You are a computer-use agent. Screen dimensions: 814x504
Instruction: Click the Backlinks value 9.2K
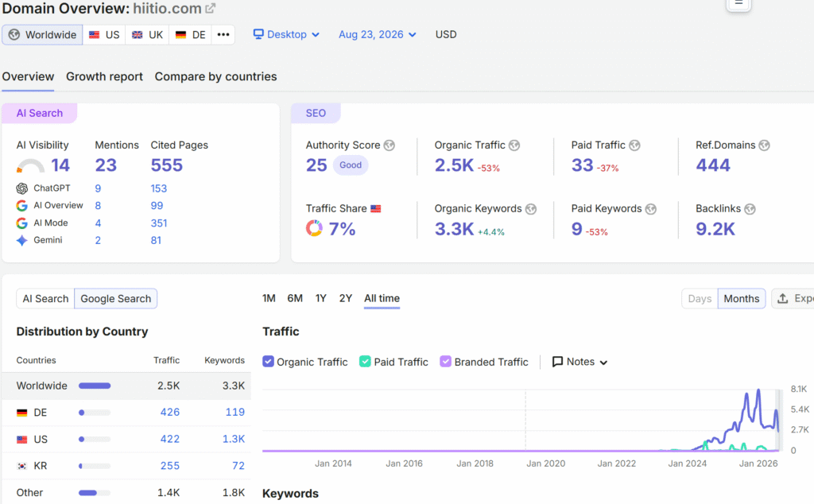[x=715, y=229]
